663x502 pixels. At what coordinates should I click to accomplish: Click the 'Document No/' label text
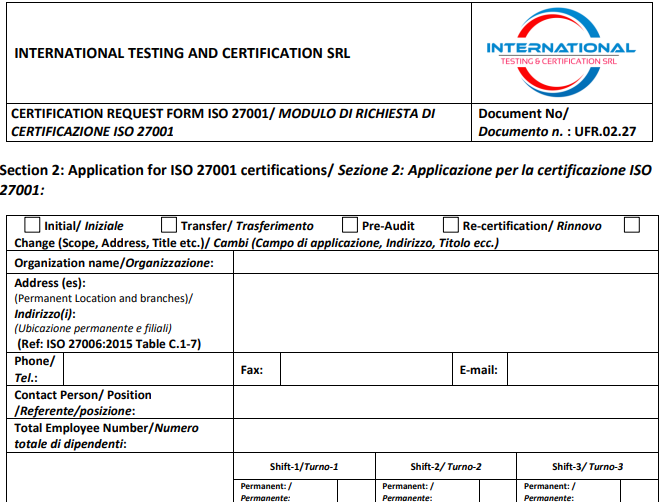(523, 114)
